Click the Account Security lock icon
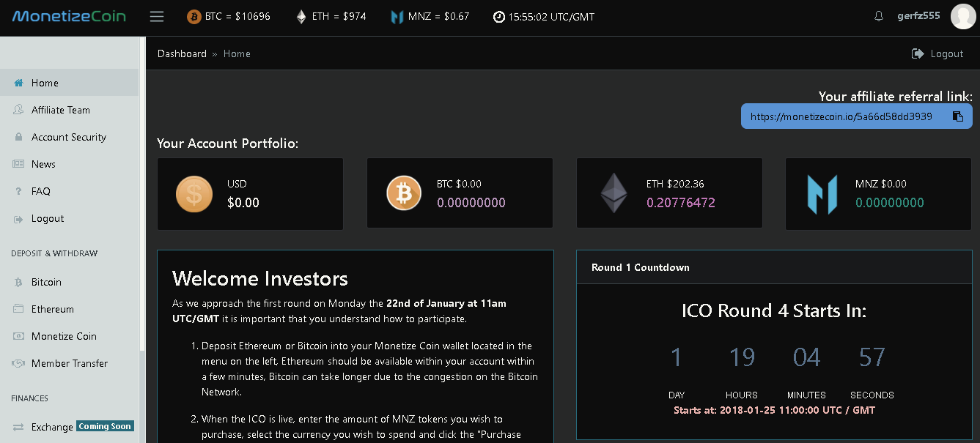 tap(18, 137)
